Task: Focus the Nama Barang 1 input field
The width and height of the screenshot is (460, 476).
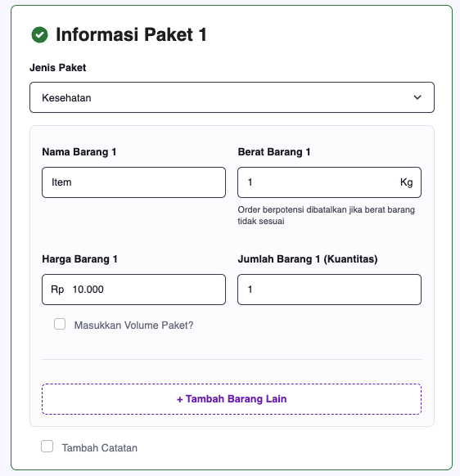Action: (x=133, y=182)
